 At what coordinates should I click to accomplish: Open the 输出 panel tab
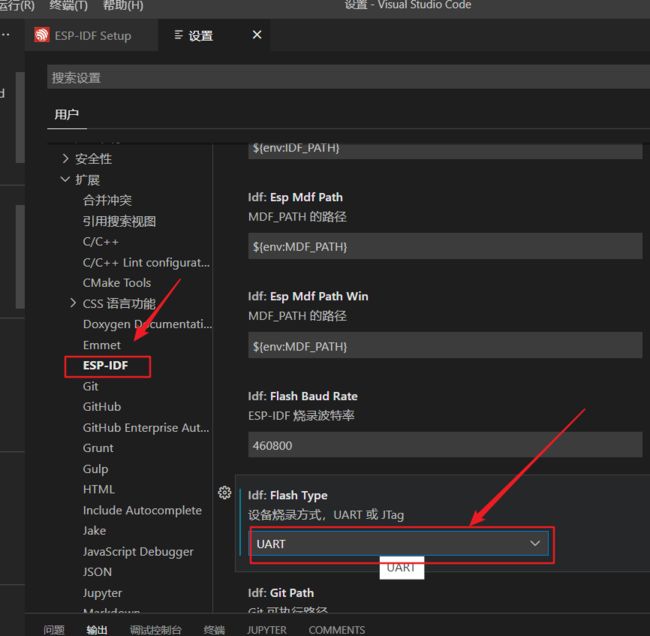pos(97,630)
